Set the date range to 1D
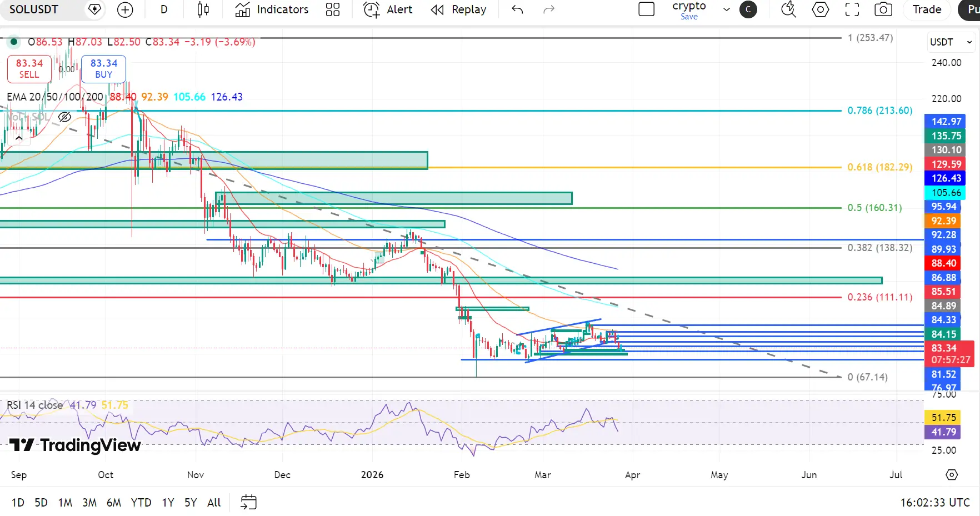Screen dimensions: 980x516 coord(18,503)
